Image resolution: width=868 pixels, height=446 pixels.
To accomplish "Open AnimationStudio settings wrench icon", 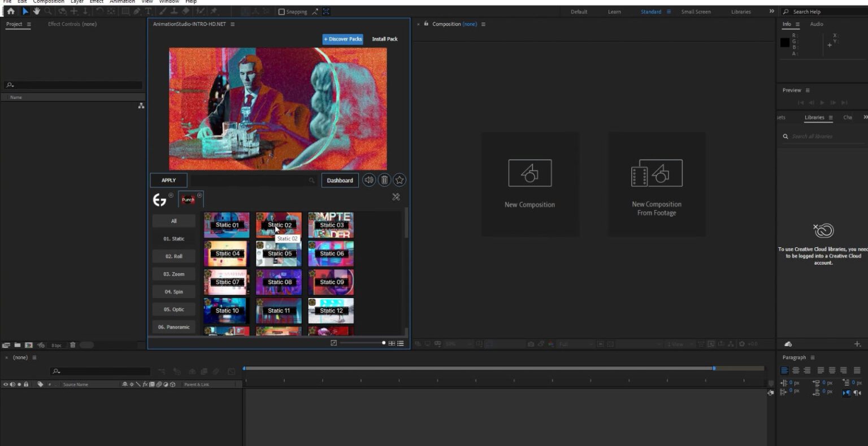I will [x=396, y=197].
